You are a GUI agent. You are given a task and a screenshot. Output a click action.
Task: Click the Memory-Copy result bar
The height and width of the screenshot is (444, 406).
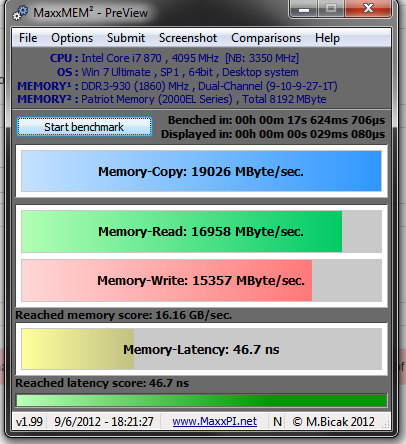click(201, 171)
